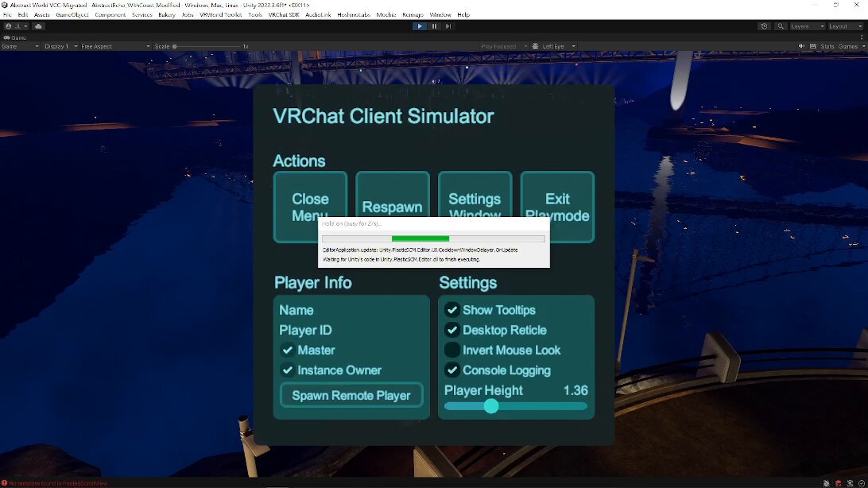Viewport: 868px width, 488px height.
Task: Open the GameObject menu
Action: pos(72,15)
